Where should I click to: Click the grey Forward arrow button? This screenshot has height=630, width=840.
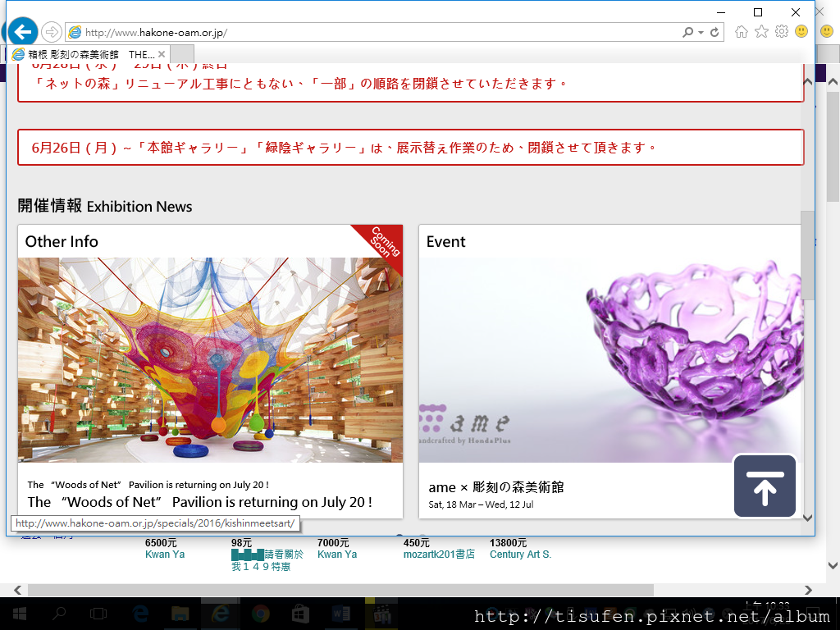click(x=52, y=32)
